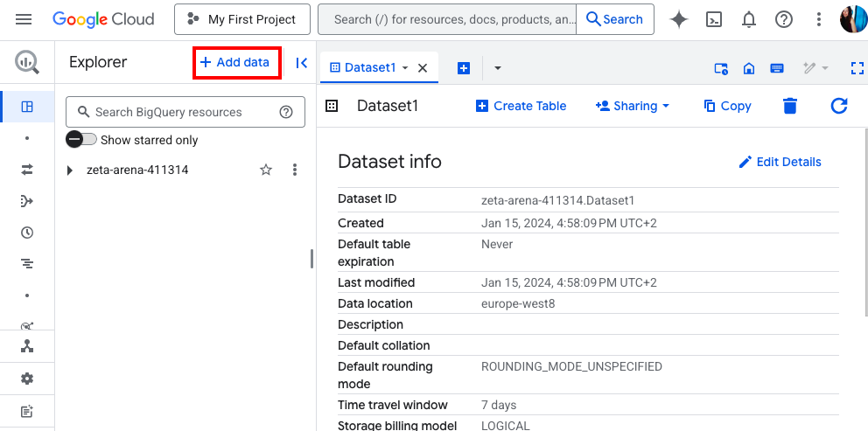Open the My First Project selector
Viewport: 868px width, 431px height.
click(242, 19)
